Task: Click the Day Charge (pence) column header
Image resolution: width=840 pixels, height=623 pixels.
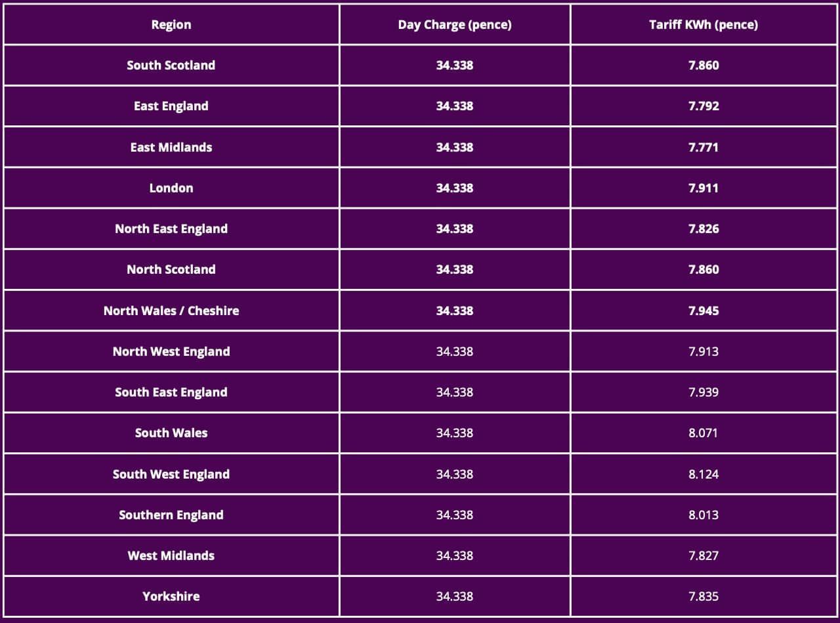Action: (455, 25)
